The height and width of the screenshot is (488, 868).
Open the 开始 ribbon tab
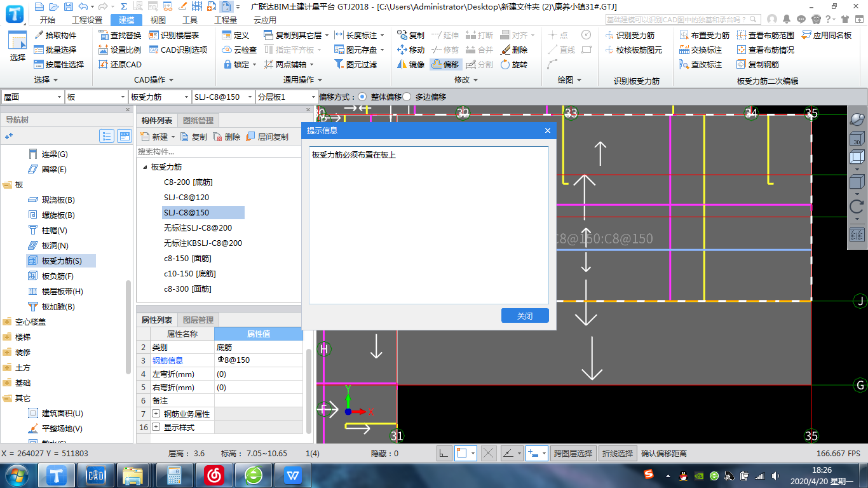[x=47, y=20]
